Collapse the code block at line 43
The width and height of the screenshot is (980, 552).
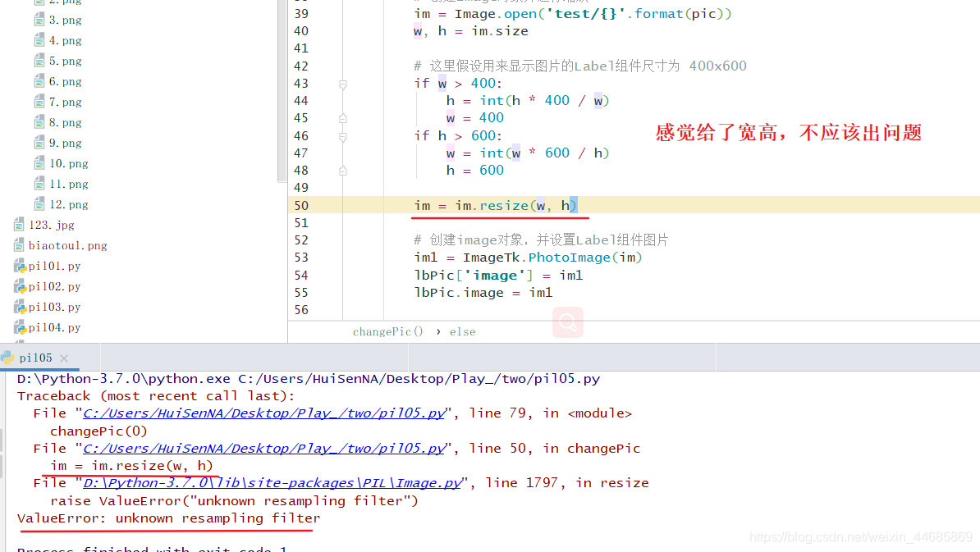pos(342,83)
